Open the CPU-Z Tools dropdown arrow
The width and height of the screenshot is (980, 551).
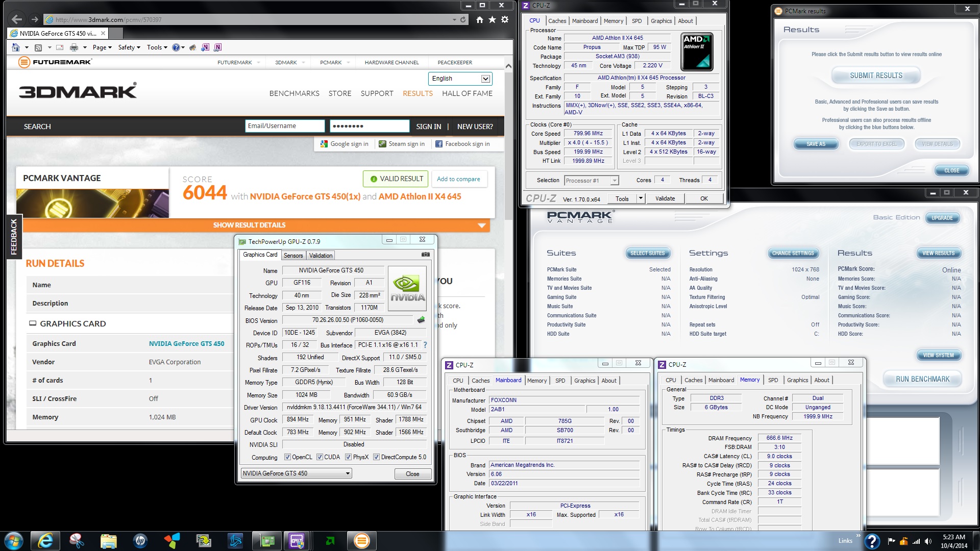click(x=641, y=198)
